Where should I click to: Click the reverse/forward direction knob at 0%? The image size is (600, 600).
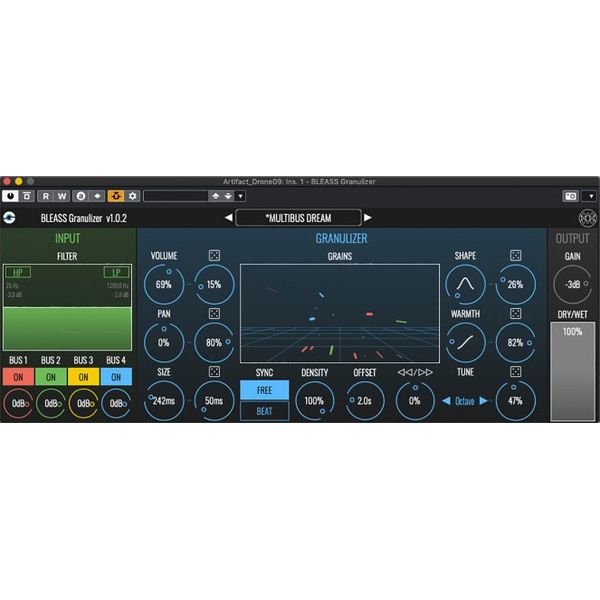coord(415,401)
